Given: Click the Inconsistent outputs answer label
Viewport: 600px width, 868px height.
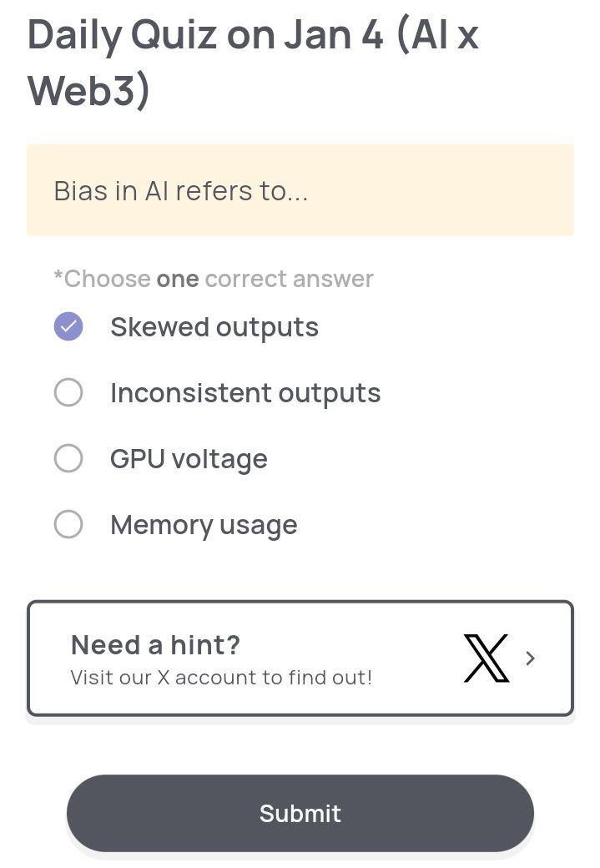Looking at the screenshot, I should [245, 392].
